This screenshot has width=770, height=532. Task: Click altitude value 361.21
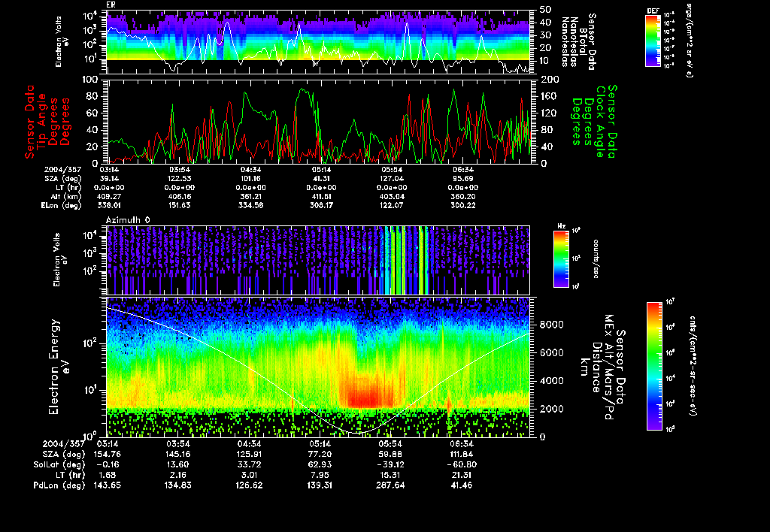point(250,196)
